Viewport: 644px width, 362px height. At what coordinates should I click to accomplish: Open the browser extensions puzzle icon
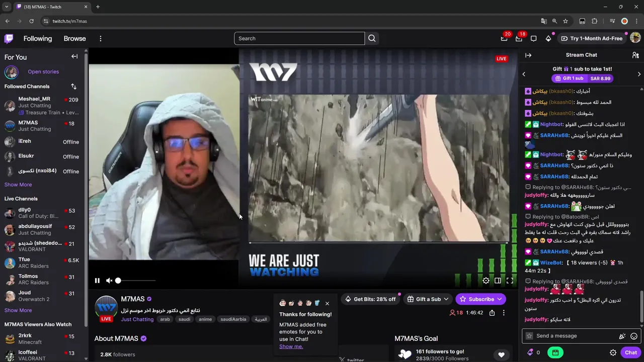(x=595, y=21)
